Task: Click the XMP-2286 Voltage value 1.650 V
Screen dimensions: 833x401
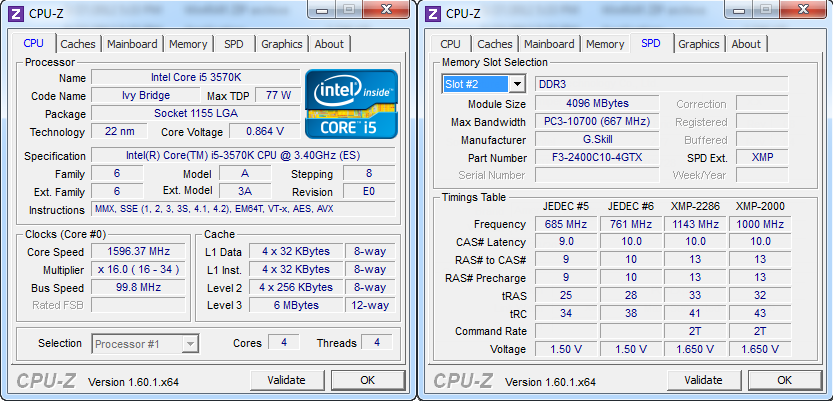Action: coord(695,349)
